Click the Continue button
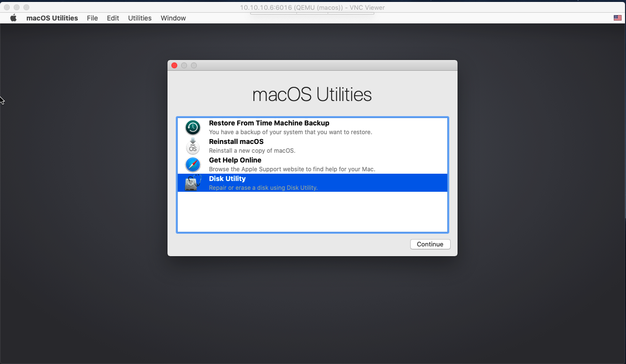Viewport: 626px width, 364px height. point(430,244)
